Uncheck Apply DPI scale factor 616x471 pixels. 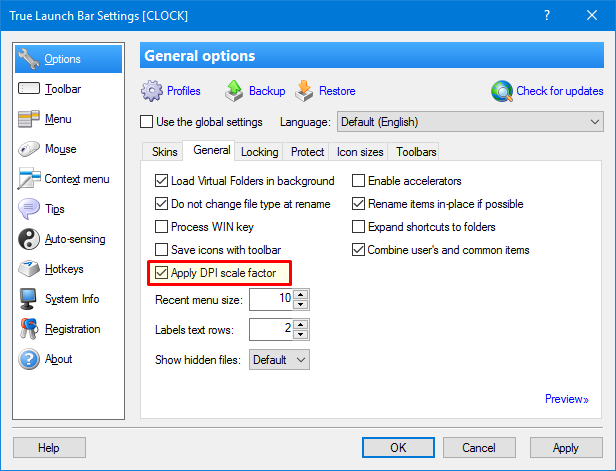pos(162,273)
